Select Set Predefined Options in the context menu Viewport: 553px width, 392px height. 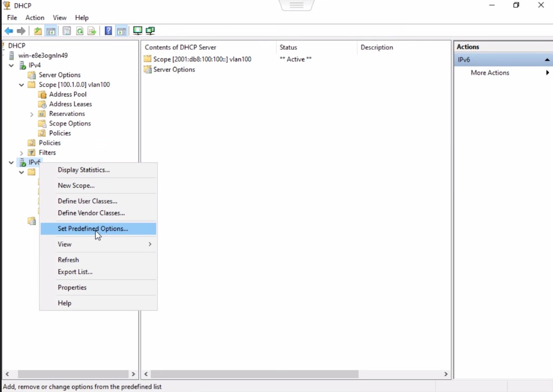92,229
